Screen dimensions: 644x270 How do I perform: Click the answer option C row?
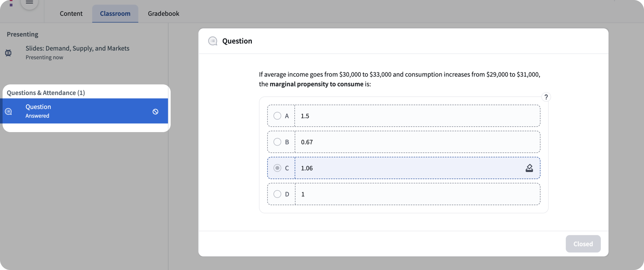[x=402, y=168]
